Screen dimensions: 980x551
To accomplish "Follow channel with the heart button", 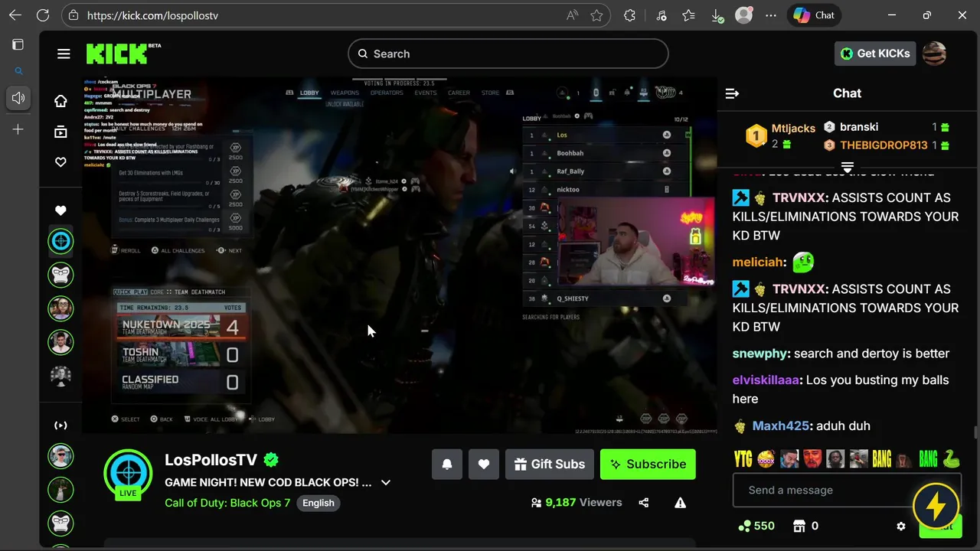I will (x=484, y=464).
